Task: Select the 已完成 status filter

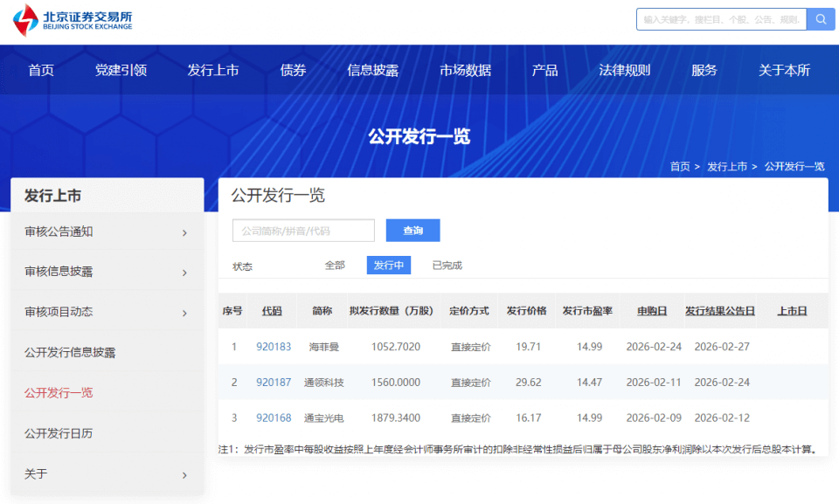Action: pos(447,266)
